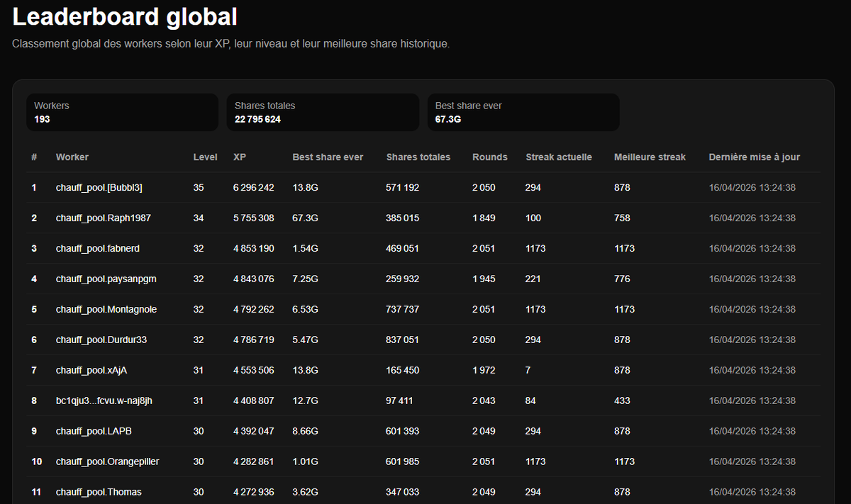Click XP value 5 755 308

(253, 218)
